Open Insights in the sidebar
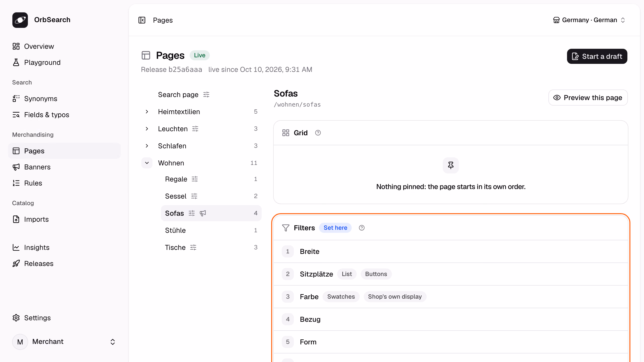Screen dimensions: 644x362 click(64, 247)
